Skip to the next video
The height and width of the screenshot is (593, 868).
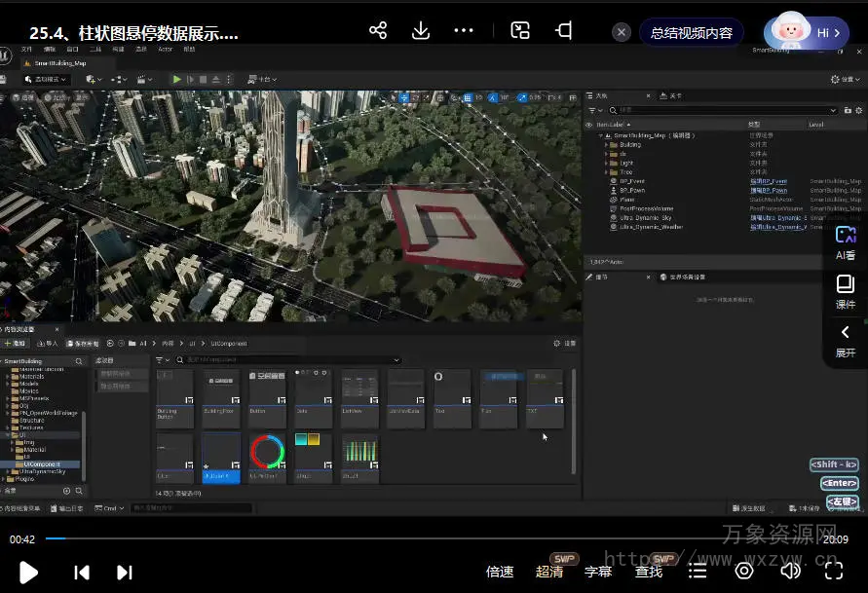point(125,572)
